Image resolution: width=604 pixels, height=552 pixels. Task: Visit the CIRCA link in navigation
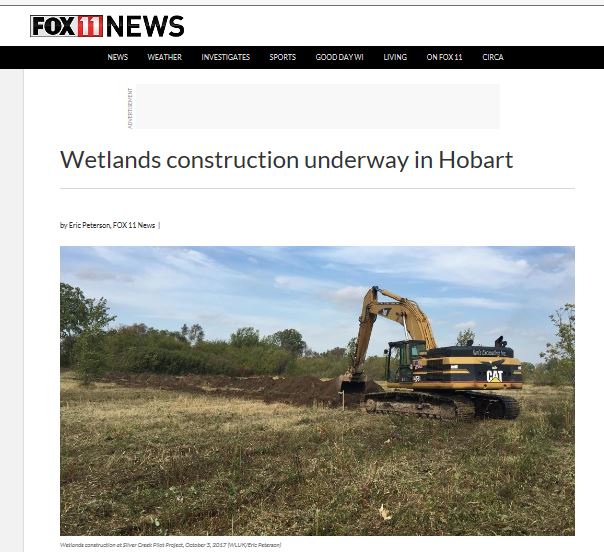point(493,57)
